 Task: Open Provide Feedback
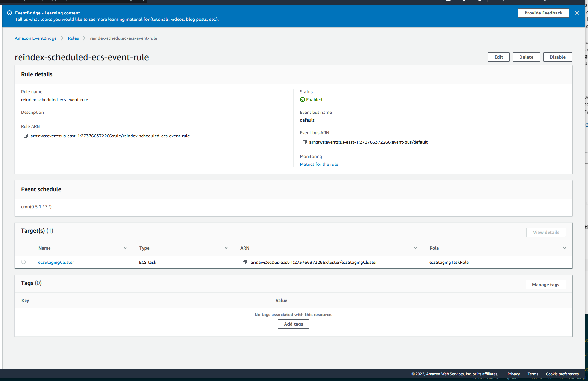(543, 13)
